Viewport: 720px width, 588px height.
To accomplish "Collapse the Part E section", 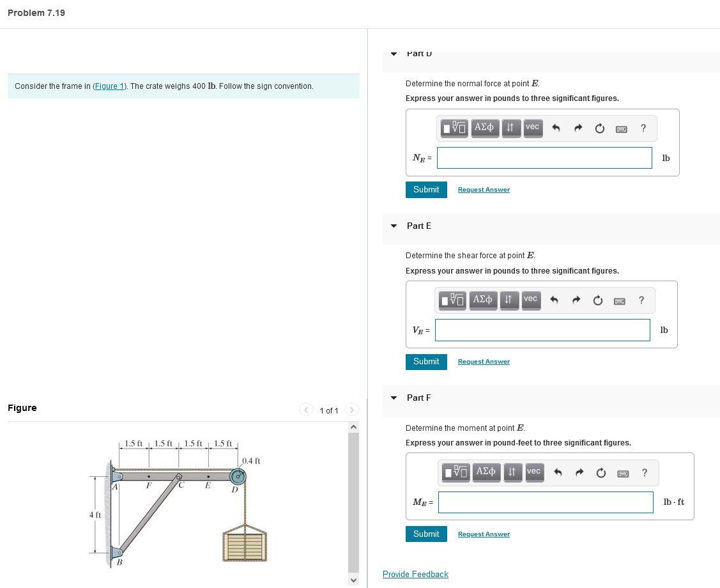I will pyautogui.click(x=394, y=226).
